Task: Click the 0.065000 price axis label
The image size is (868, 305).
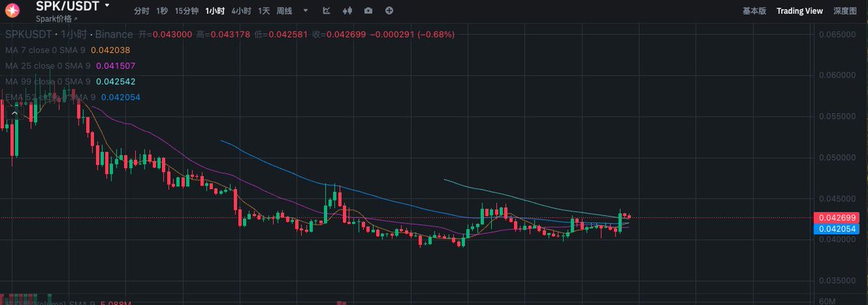Action: (836, 34)
